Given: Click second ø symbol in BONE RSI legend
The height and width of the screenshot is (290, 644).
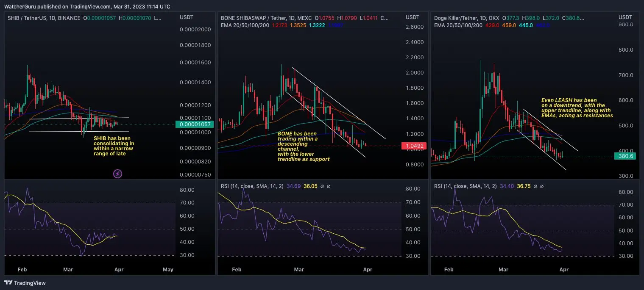Looking at the screenshot, I should coord(329,186).
